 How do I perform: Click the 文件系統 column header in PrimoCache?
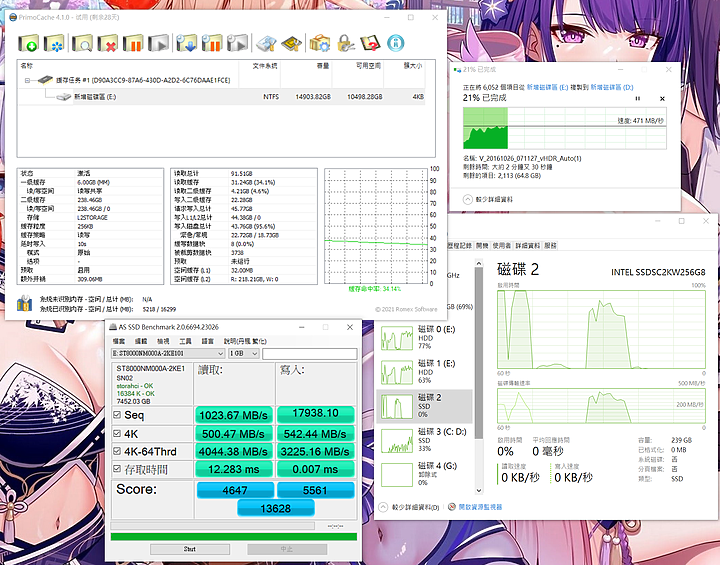260,66
